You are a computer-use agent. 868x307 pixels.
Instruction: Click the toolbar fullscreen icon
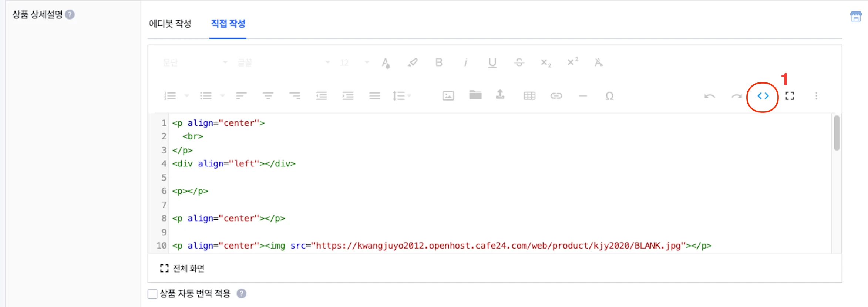point(790,96)
